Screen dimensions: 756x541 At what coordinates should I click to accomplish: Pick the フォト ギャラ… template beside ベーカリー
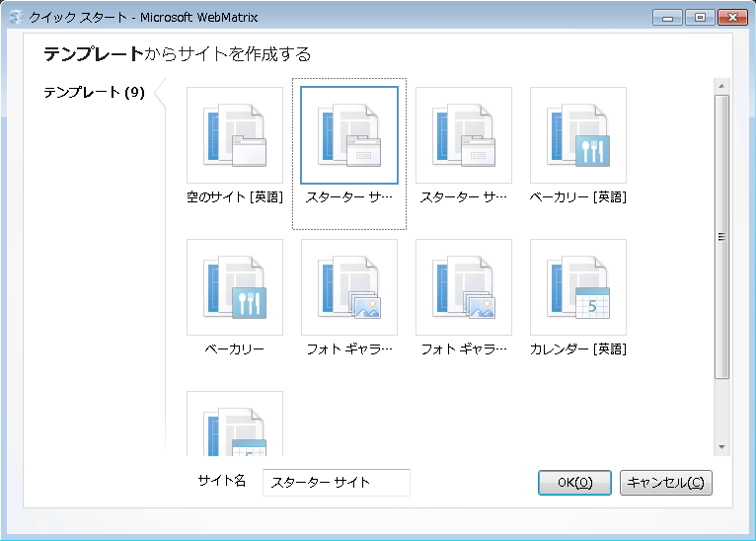[349, 287]
